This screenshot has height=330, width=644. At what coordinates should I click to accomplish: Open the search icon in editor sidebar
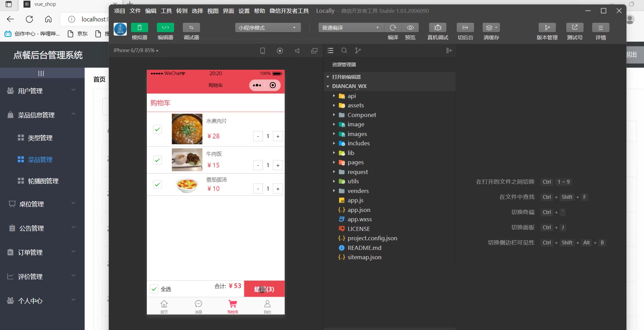click(x=344, y=50)
